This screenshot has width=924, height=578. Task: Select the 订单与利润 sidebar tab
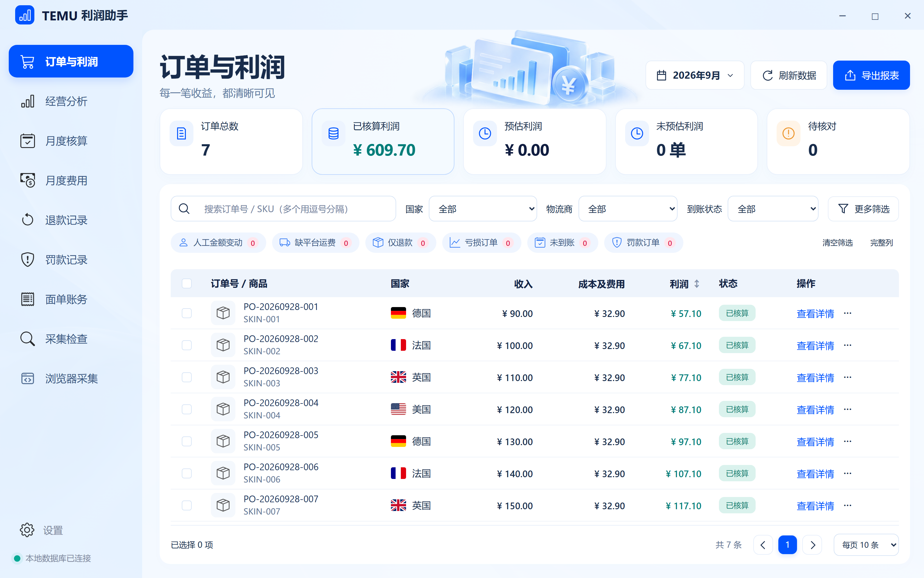(x=71, y=61)
